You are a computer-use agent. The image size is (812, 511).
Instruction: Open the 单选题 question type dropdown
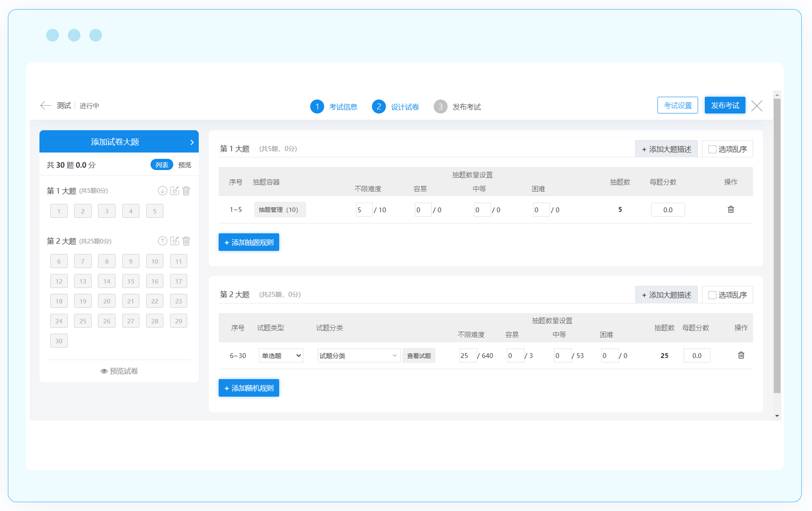(x=281, y=355)
